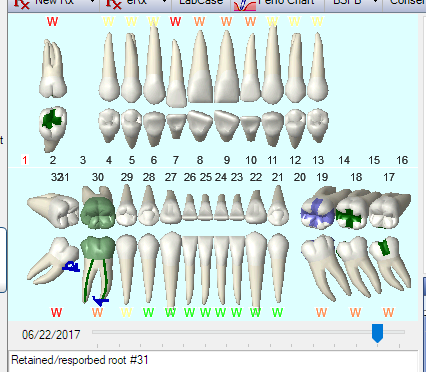Open the Perio Chart graph icon
The image size is (426, 372).
click(x=245, y=4)
